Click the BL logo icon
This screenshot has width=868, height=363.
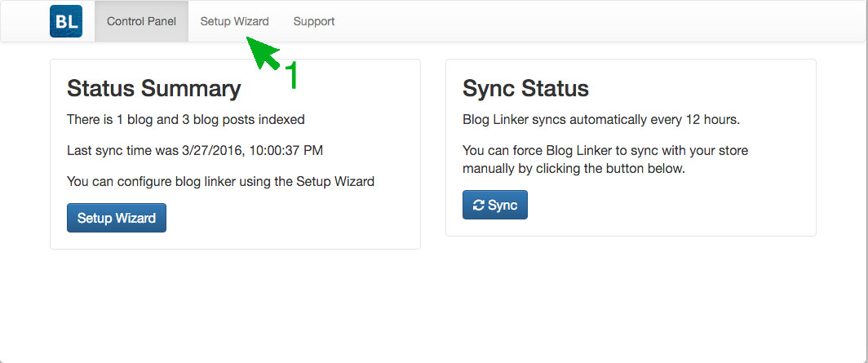pos(66,21)
